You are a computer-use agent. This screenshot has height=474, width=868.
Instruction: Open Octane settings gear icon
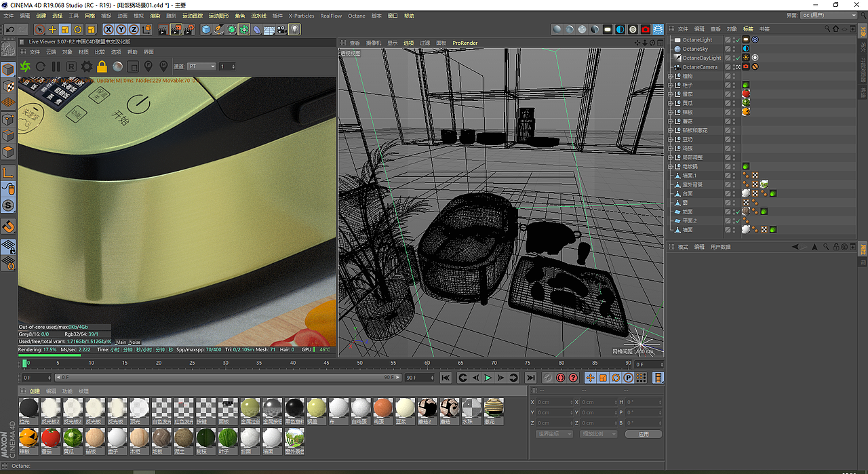click(x=87, y=66)
